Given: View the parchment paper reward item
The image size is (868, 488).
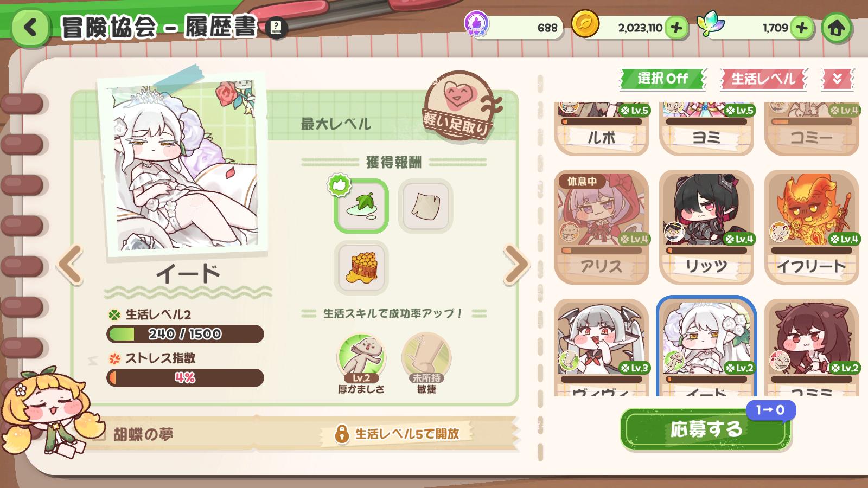Looking at the screenshot, I should tap(426, 206).
